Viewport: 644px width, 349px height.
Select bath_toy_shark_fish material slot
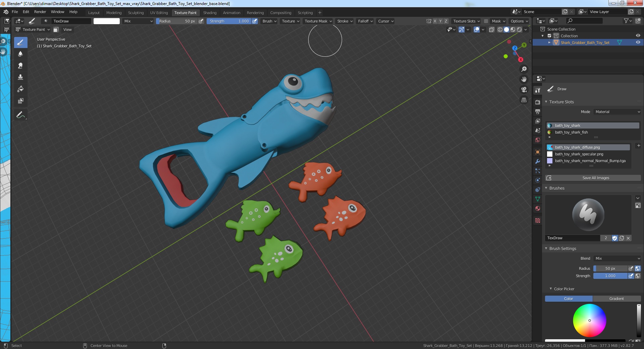tap(593, 132)
